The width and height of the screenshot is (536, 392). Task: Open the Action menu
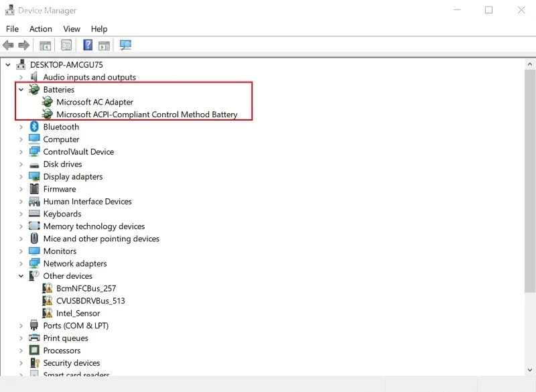click(40, 29)
